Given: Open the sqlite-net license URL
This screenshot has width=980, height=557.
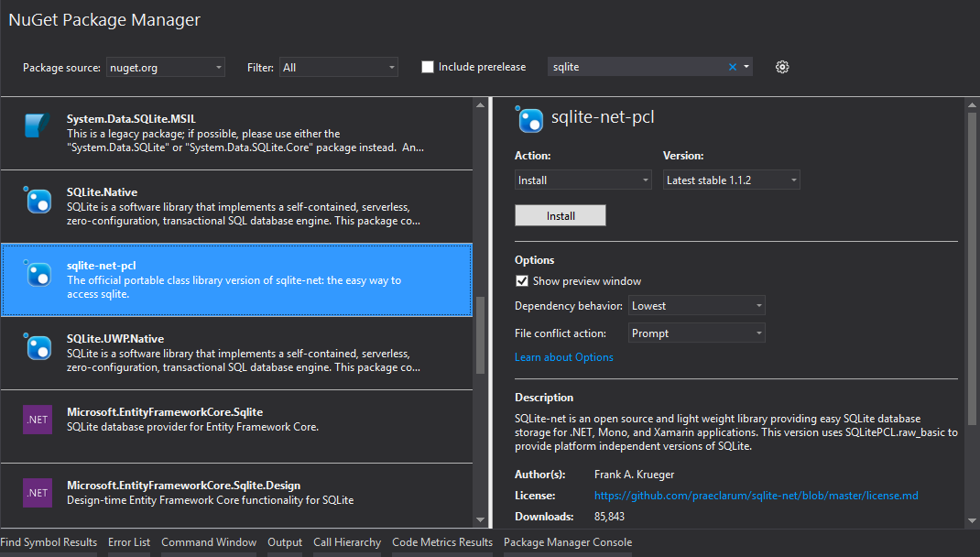Looking at the screenshot, I should (x=757, y=495).
